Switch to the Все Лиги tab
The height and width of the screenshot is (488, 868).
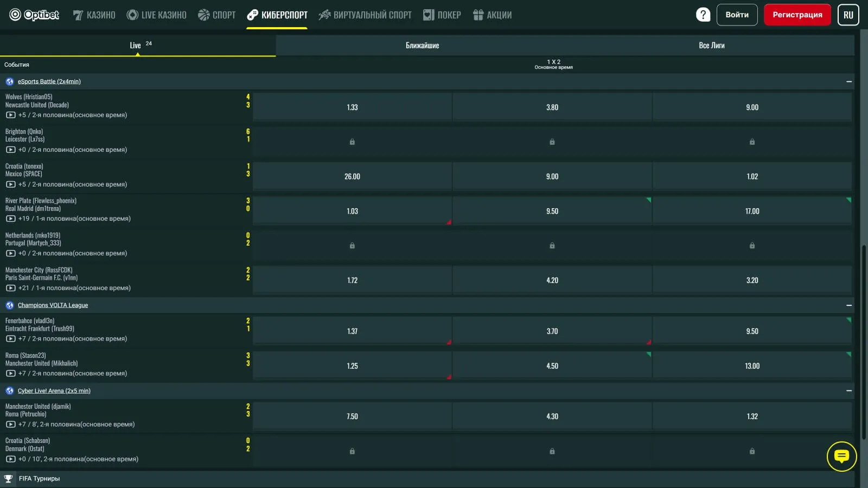click(x=711, y=46)
